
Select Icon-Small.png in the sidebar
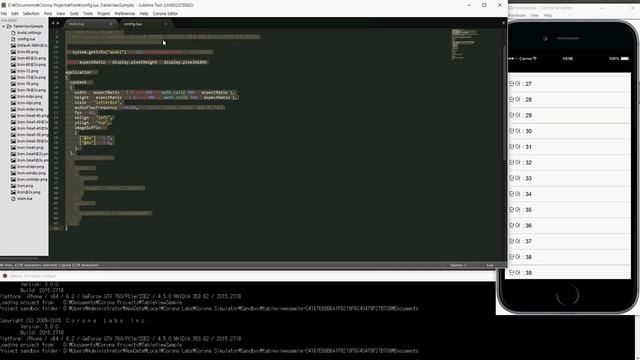click(30, 147)
